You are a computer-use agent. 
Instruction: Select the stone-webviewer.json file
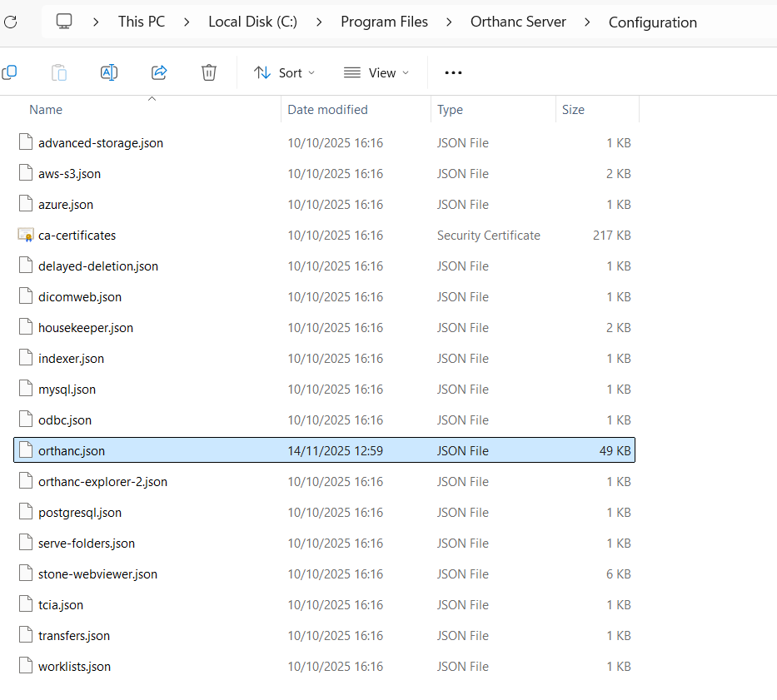pos(97,573)
